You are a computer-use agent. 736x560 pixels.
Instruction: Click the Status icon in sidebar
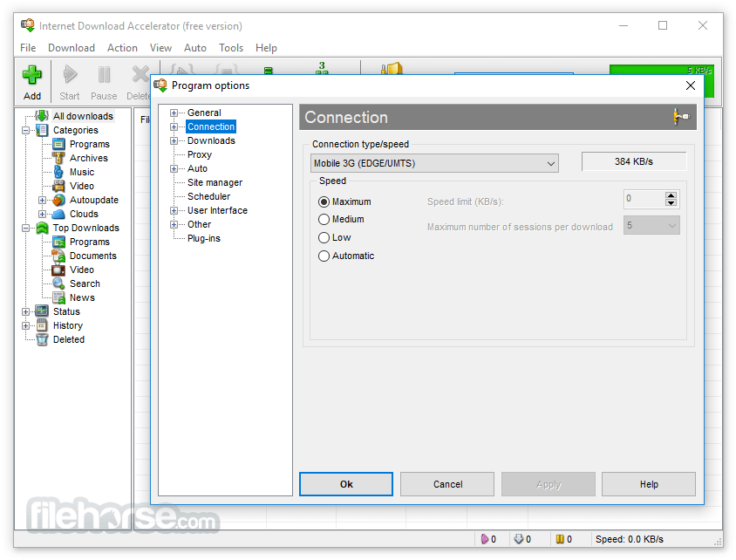coord(42,311)
